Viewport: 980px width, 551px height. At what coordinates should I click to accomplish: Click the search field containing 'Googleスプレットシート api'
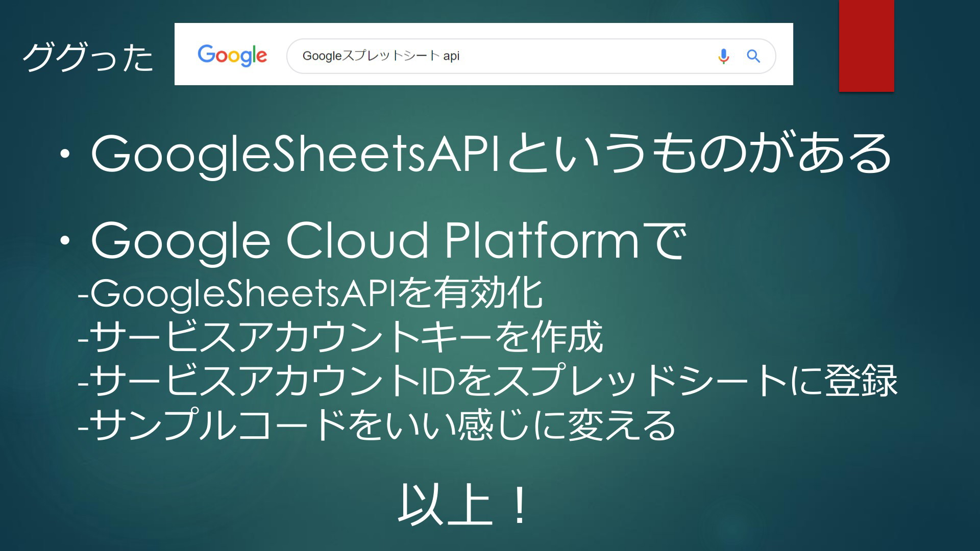coord(531,56)
